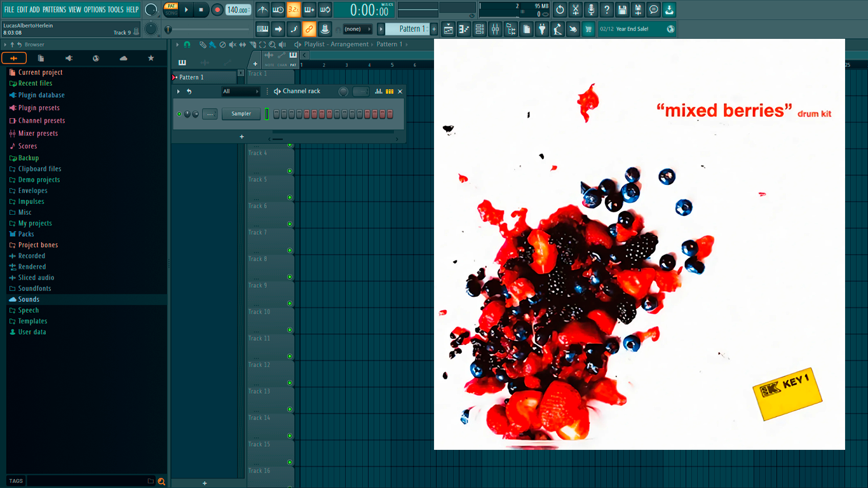
Task: Open Channel rack options menu arrow
Action: pyautogui.click(x=179, y=91)
